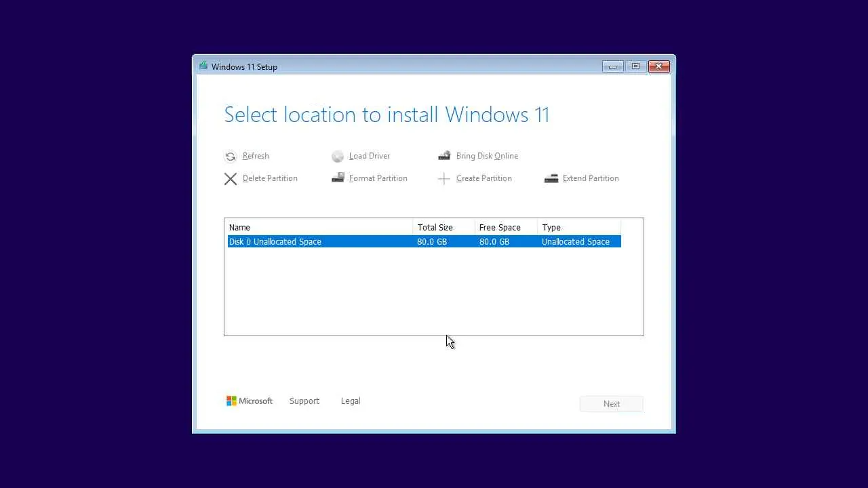Click the Name column header

coord(320,227)
